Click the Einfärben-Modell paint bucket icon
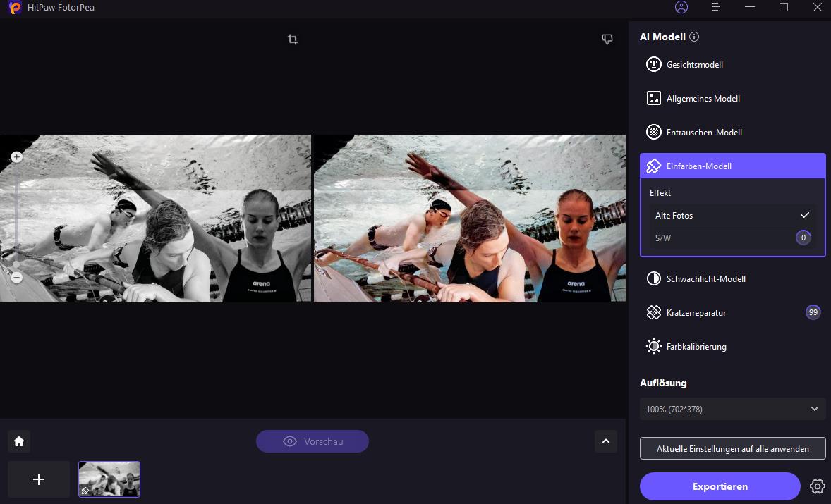 click(x=653, y=166)
